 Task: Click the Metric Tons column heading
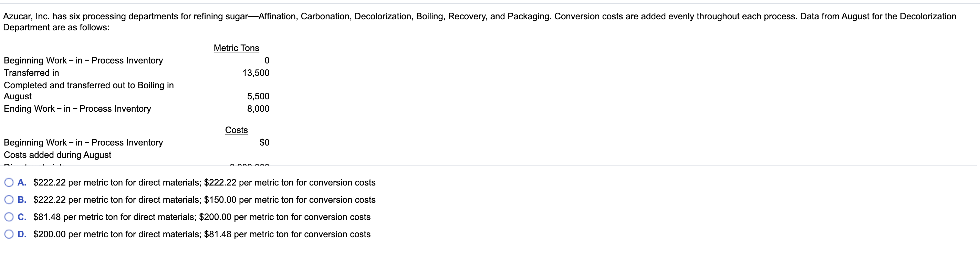tap(237, 48)
